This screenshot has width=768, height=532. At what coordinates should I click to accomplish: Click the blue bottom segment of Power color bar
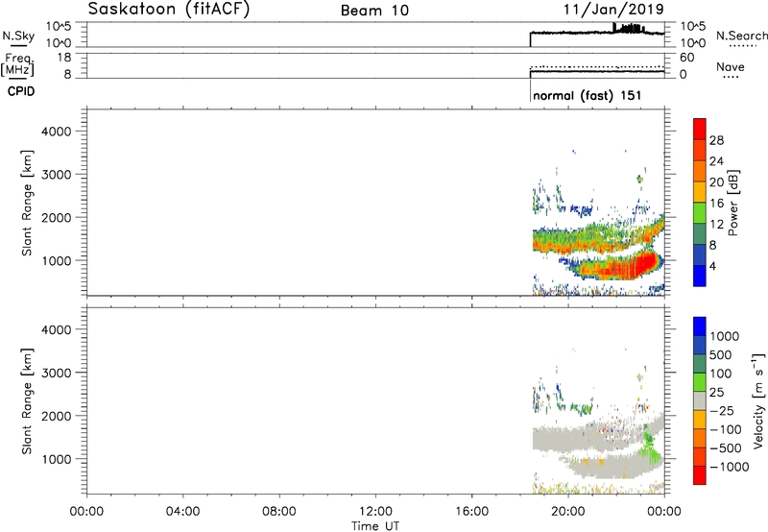(700, 276)
